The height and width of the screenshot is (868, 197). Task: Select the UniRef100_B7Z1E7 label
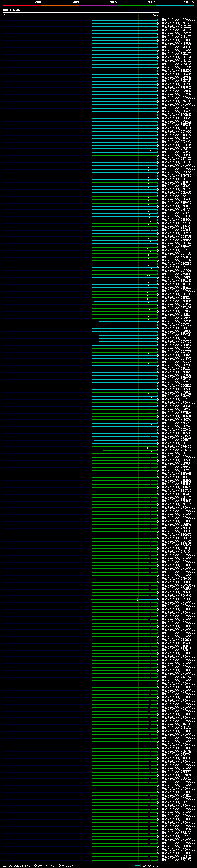(x=176, y=860)
